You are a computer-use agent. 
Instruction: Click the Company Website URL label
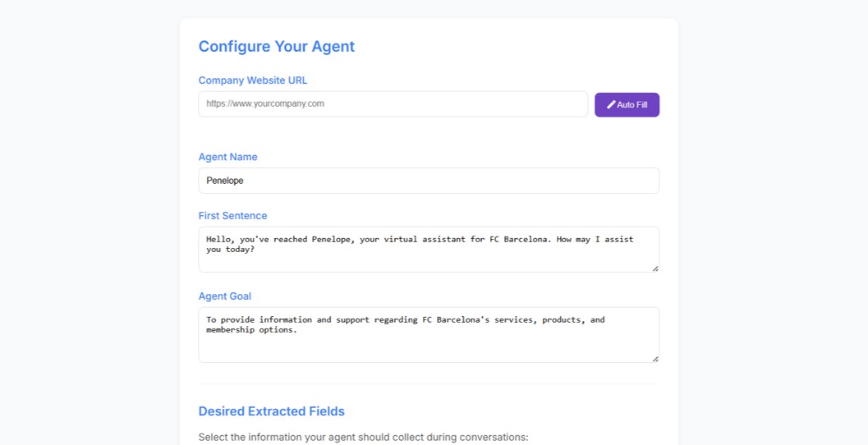point(253,80)
